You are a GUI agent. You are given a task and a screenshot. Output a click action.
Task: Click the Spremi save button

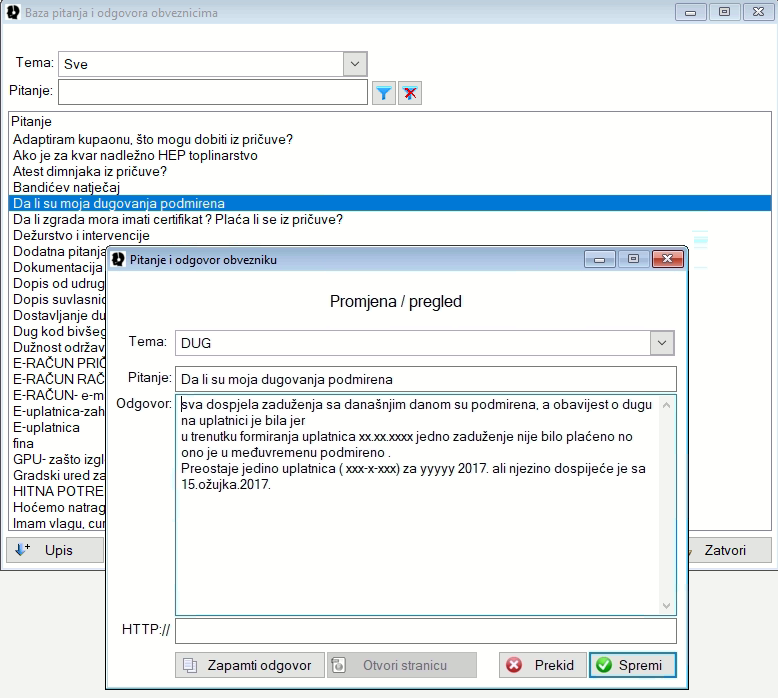click(633, 665)
